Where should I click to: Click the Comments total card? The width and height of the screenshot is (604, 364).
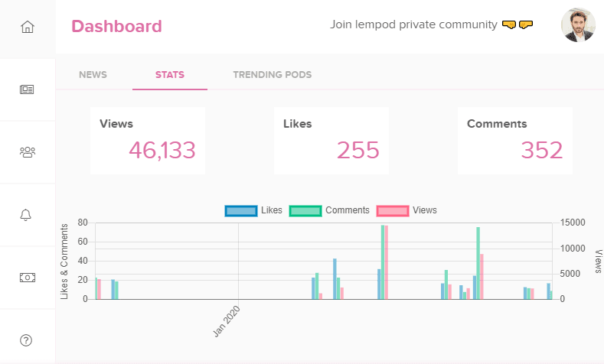(515, 141)
